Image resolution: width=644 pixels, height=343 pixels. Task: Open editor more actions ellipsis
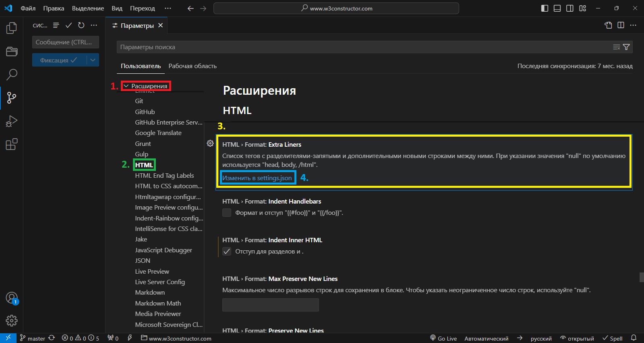click(633, 25)
